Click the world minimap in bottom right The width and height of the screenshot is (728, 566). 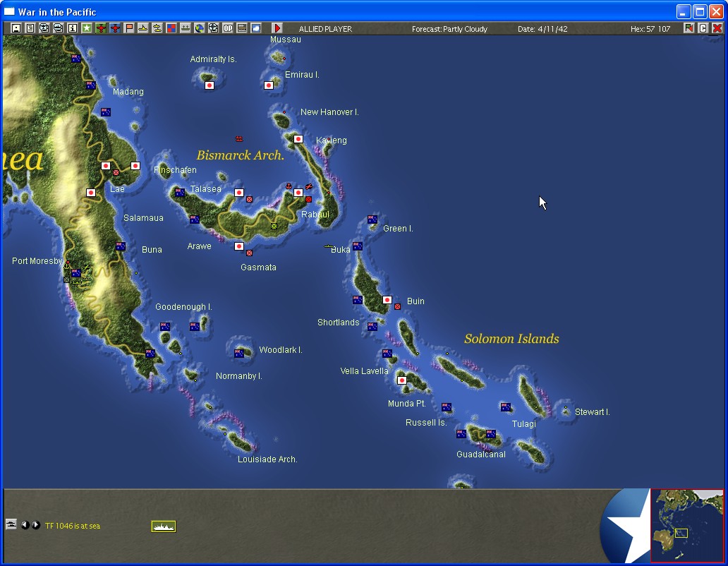point(686,526)
